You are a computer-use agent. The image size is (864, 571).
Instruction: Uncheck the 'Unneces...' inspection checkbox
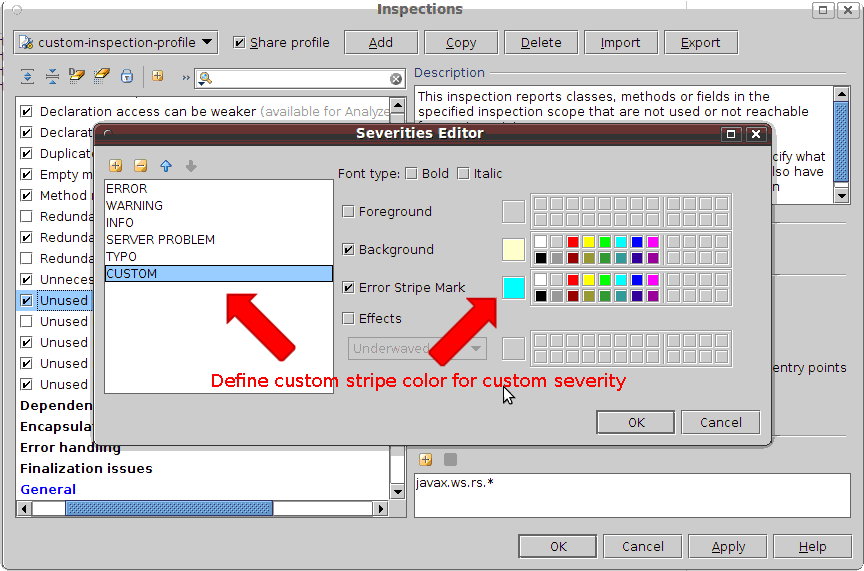point(26,279)
